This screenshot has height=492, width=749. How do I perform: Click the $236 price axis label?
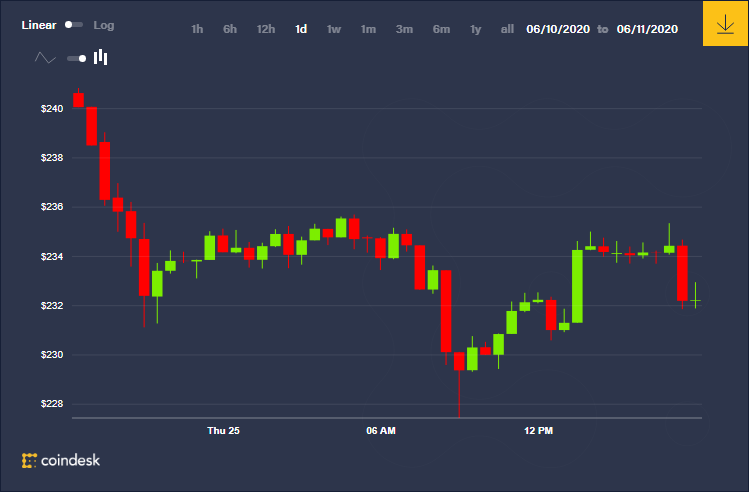[x=52, y=207]
